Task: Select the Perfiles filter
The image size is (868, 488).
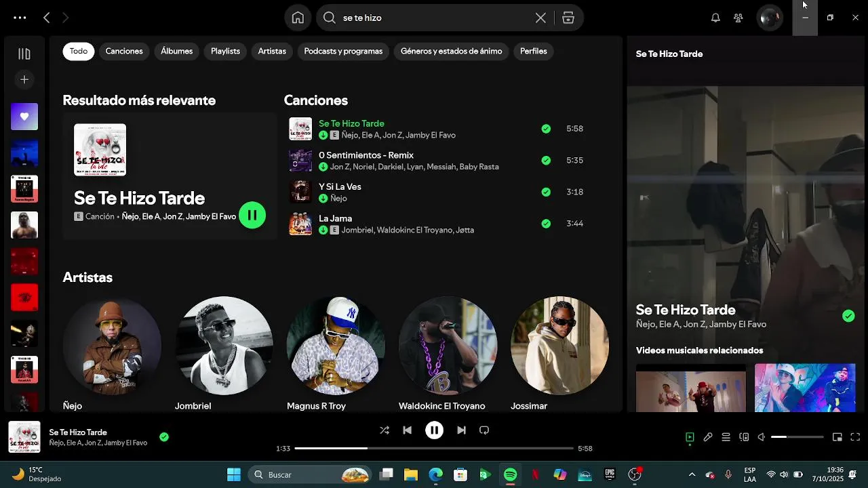Action: [x=534, y=52]
